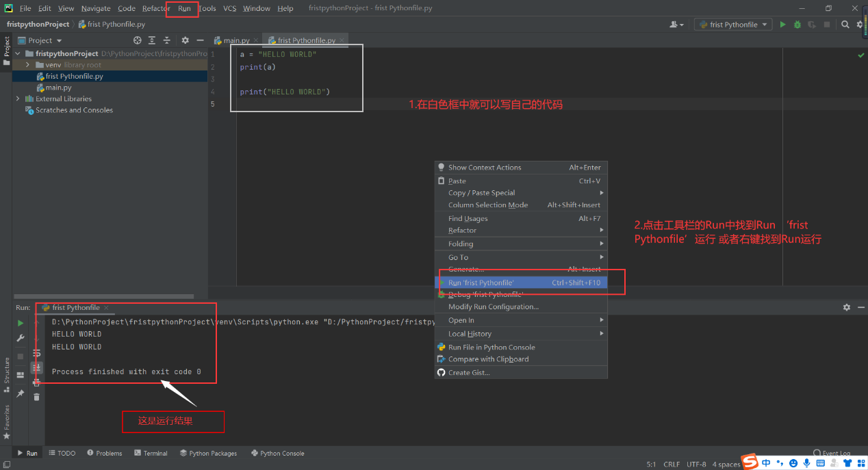868x470 pixels.
Task: Click the Run panel stop square icon
Action: click(x=21, y=356)
